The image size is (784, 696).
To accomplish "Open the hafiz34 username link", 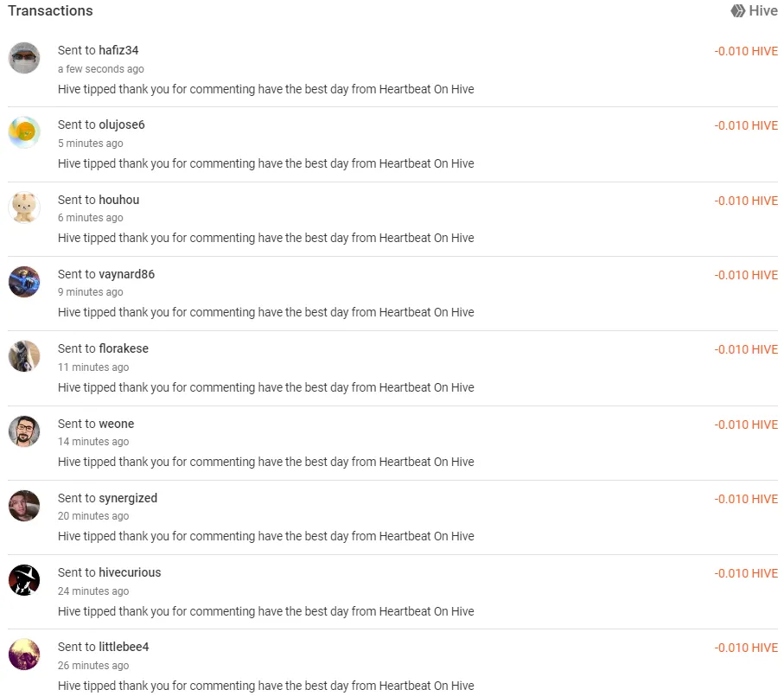I will 118,50.
